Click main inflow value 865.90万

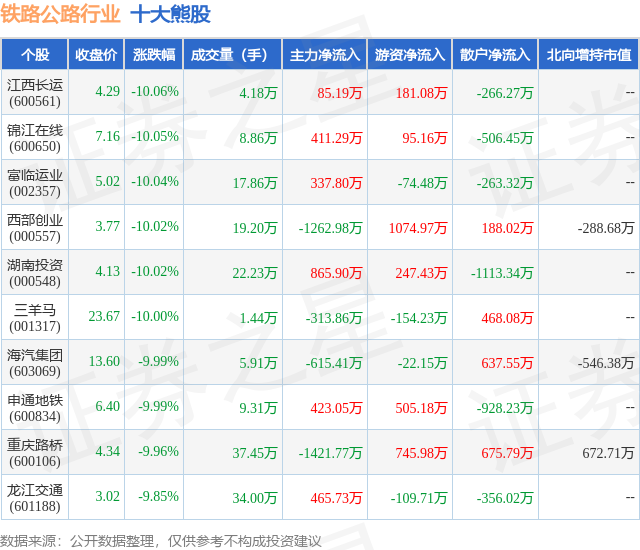pyautogui.click(x=336, y=273)
